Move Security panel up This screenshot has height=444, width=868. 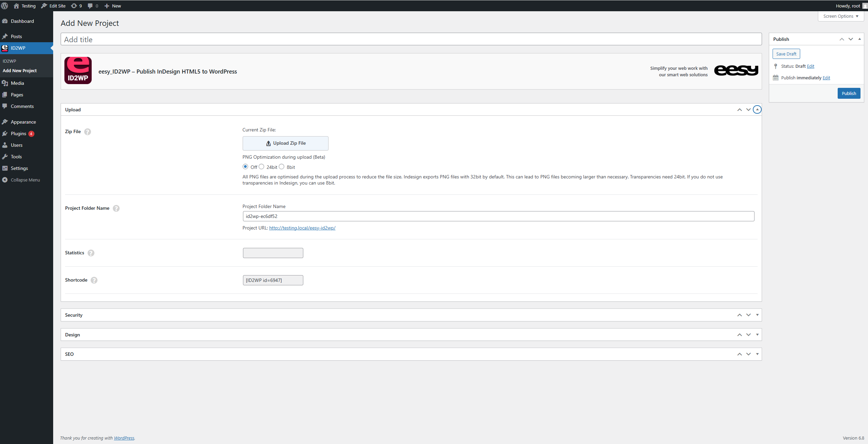point(740,315)
